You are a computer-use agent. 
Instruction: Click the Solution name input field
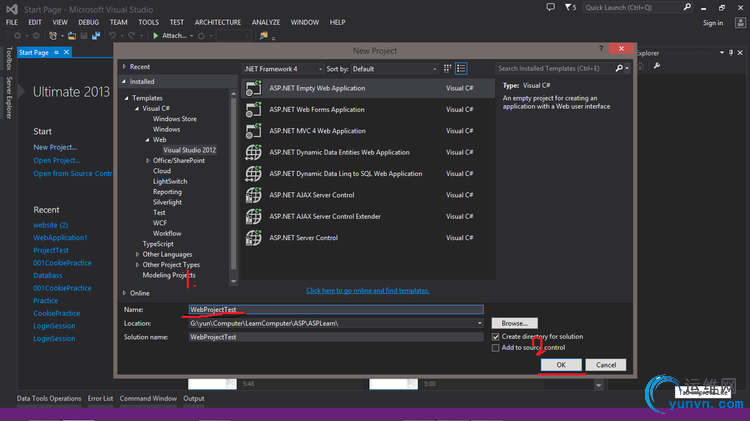tap(336, 337)
